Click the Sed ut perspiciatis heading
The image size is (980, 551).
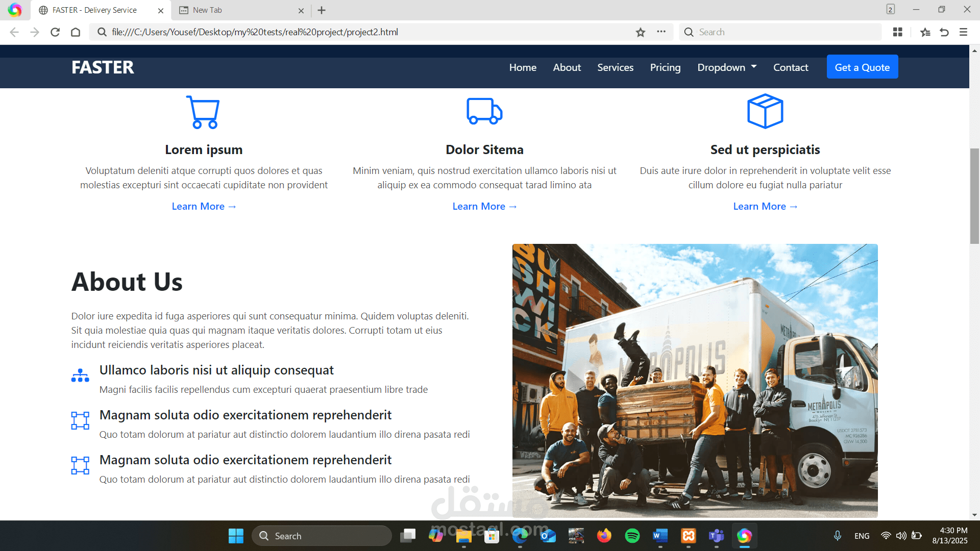pyautogui.click(x=765, y=149)
